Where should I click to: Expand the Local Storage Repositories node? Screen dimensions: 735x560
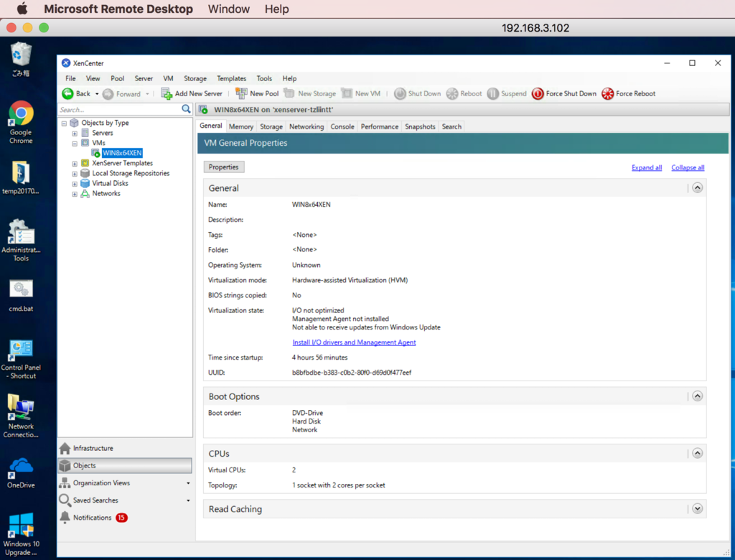(x=75, y=174)
